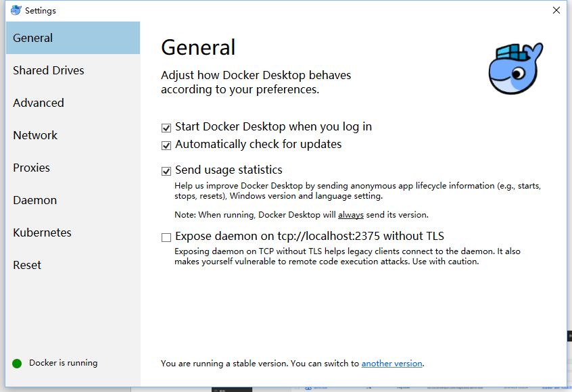Open the Reset page
572x392 pixels.
[x=73, y=265]
